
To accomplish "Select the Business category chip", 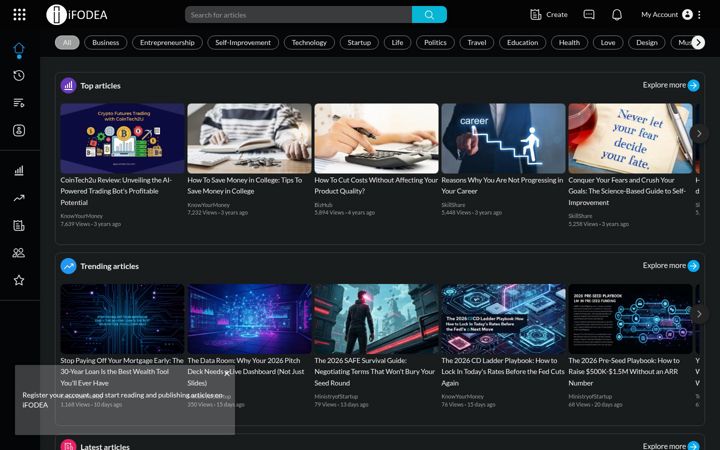I will tap(106, 43).
